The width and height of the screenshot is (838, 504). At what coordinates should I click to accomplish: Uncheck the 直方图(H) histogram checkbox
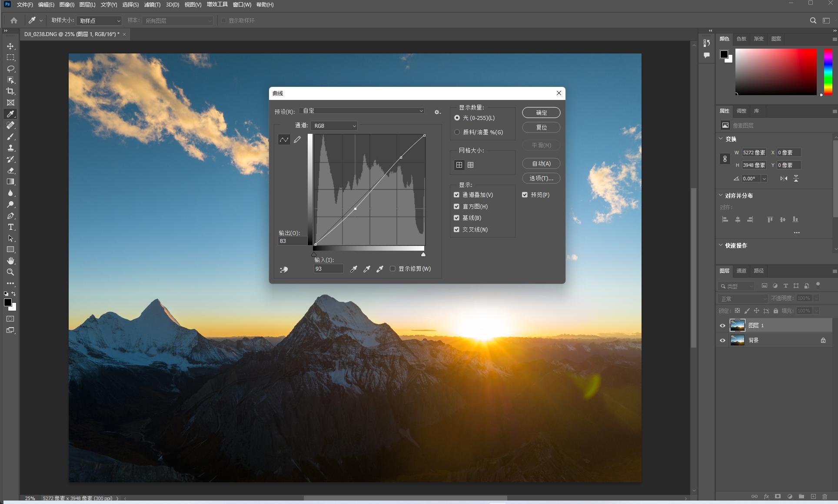click(456, 206)
